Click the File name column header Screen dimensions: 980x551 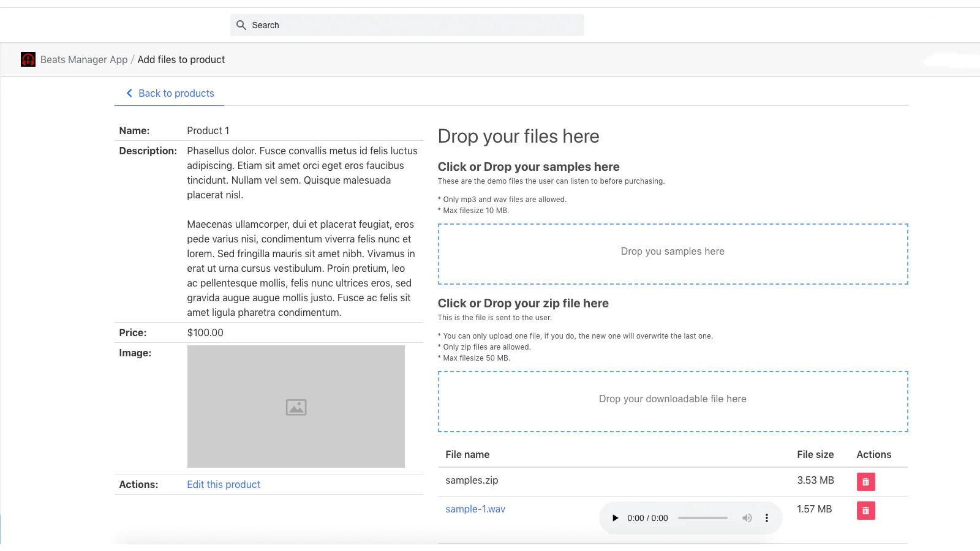(467, 454)
